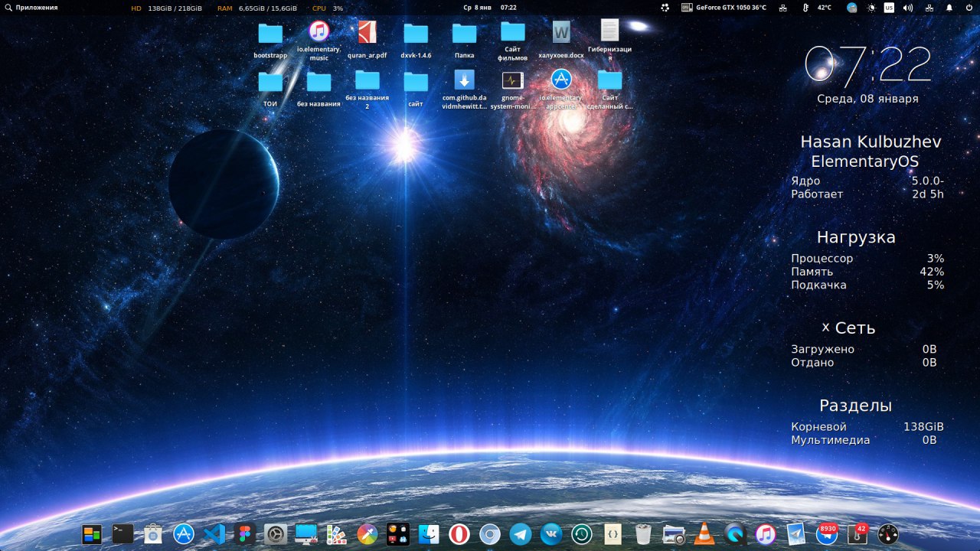Select the сайт folder
980x551 pixels.
pos(416,89)
